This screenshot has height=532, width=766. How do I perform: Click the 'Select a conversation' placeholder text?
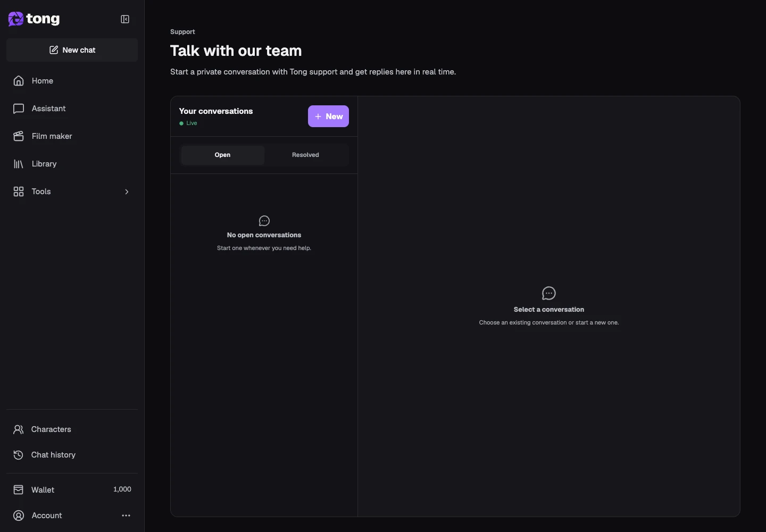coord(549,310)
